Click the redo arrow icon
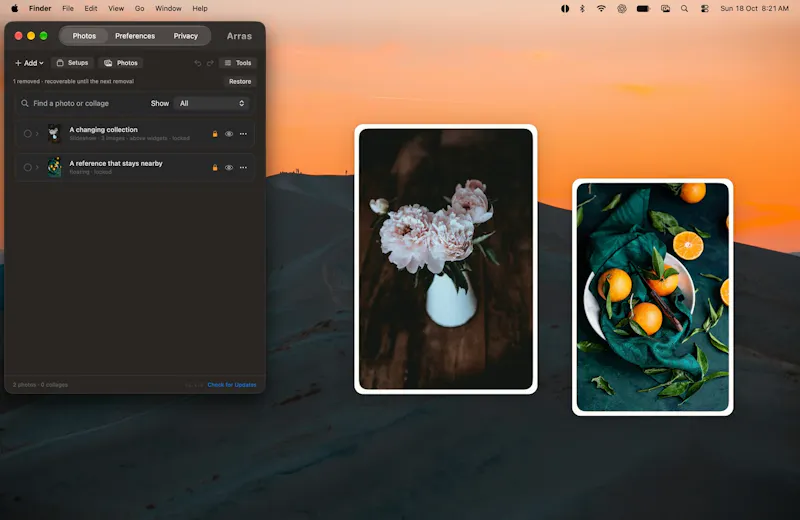800x520 pixels. point(210,63)
